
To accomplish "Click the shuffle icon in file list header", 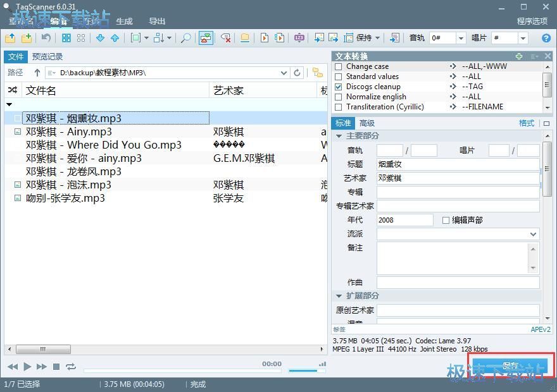I will [13, 90].
